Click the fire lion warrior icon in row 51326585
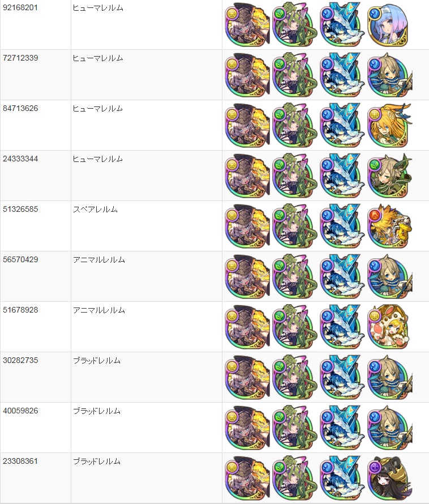The width and height of the screenshot is (429, 504). (x=389, y=227)
